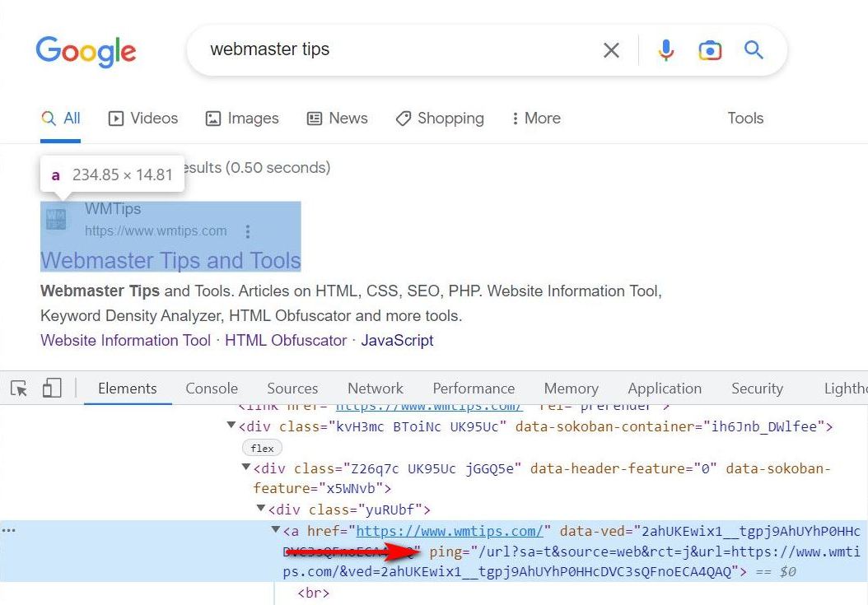Open the three-dot menu beside wmtips.com result
The height and width of the screenshot is (605, 868).
click(248, 231)
